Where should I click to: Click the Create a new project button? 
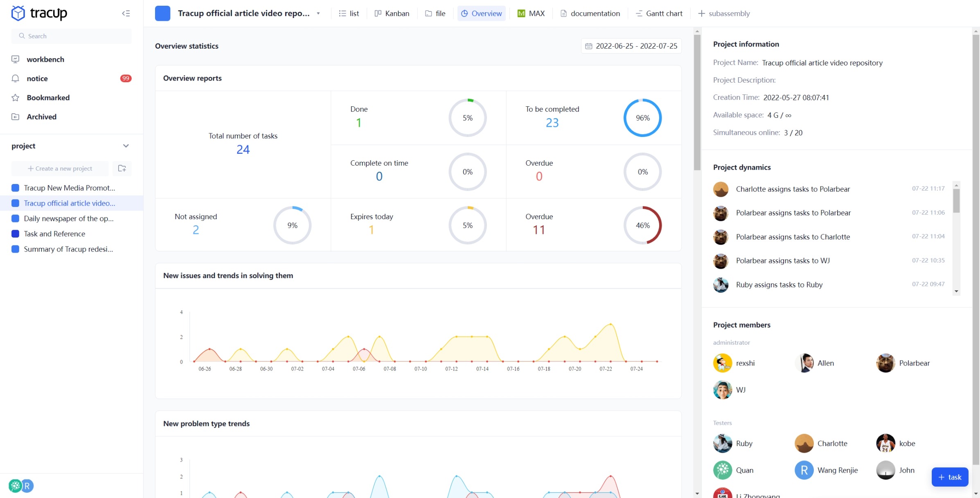(60, 168)
